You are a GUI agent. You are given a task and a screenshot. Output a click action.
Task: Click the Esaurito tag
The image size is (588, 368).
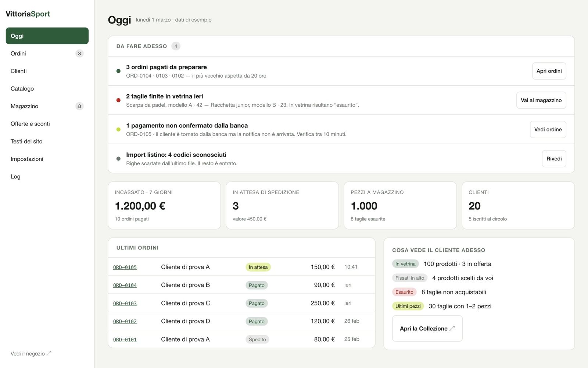[404, 292]
